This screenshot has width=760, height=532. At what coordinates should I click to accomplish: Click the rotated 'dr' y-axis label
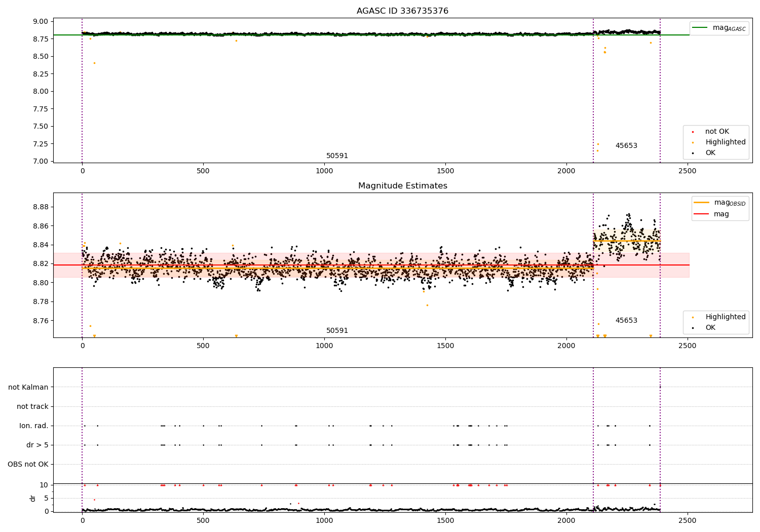(x=33, y=498)
